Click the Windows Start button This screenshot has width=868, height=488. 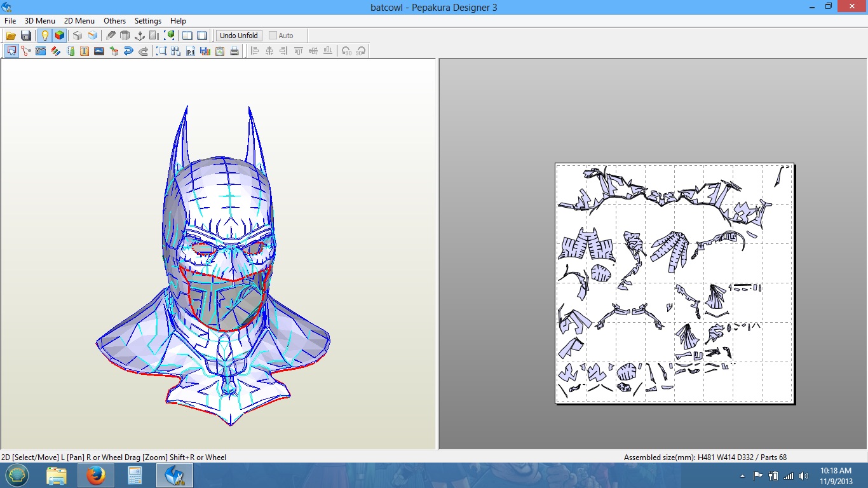(17, 475)
